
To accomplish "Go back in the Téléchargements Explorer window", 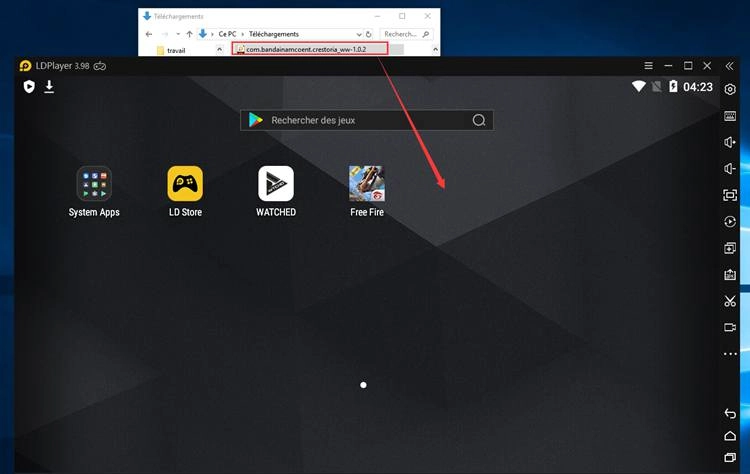I will point(149,34).
